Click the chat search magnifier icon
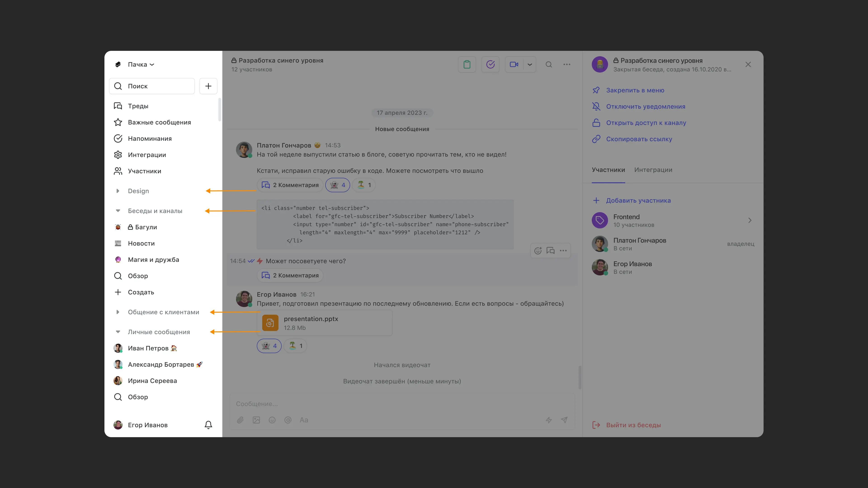Image resolution: width=868 pixels, height=488 pixels. pyautogui.click(x=549, y=64)
